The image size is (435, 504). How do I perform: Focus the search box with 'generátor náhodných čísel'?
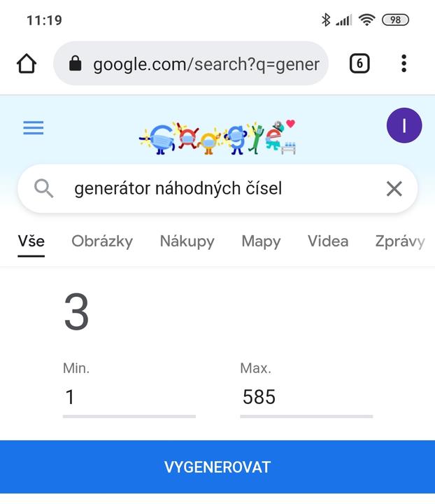(x=210, y=188)
